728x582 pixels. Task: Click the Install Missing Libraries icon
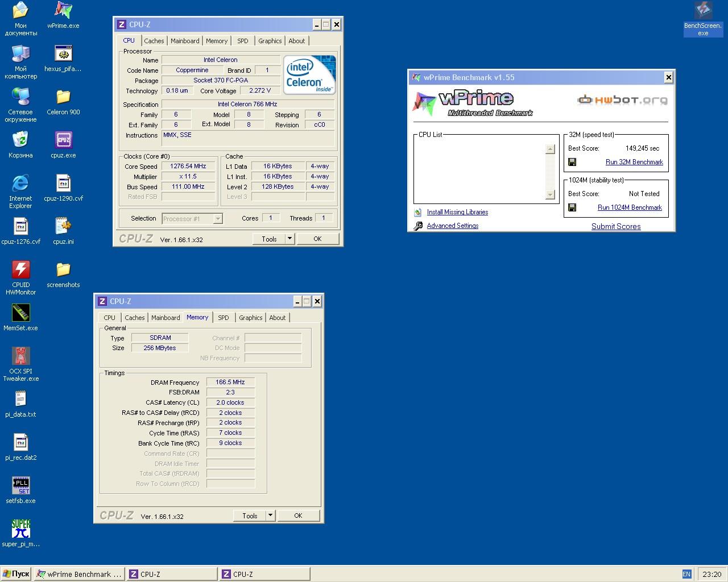point(418,212)
